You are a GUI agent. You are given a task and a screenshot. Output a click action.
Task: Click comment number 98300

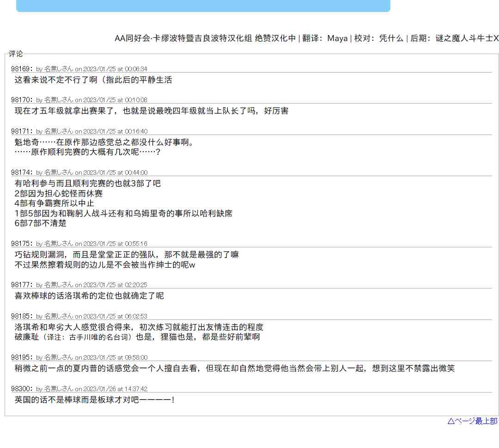[x=21, y=389]
